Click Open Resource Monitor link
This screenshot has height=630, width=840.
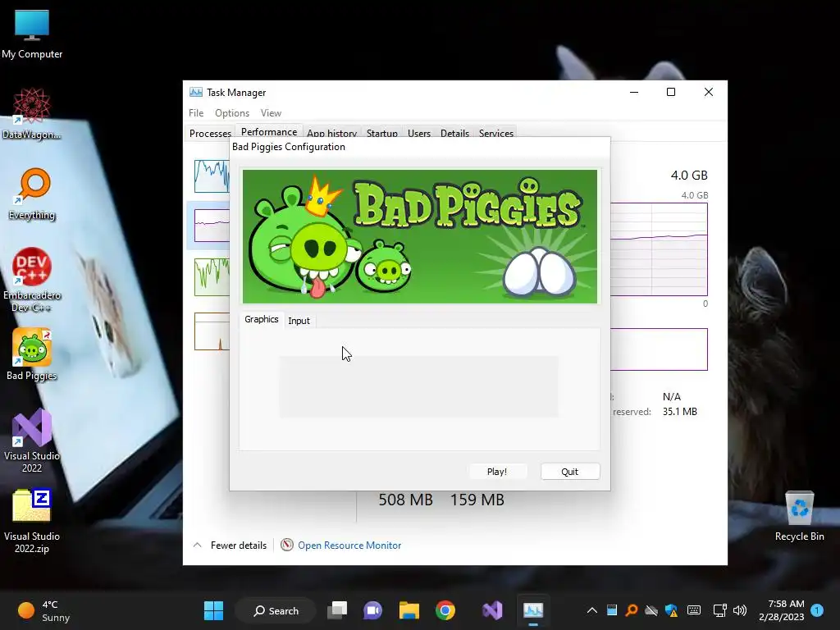[349, 545]
